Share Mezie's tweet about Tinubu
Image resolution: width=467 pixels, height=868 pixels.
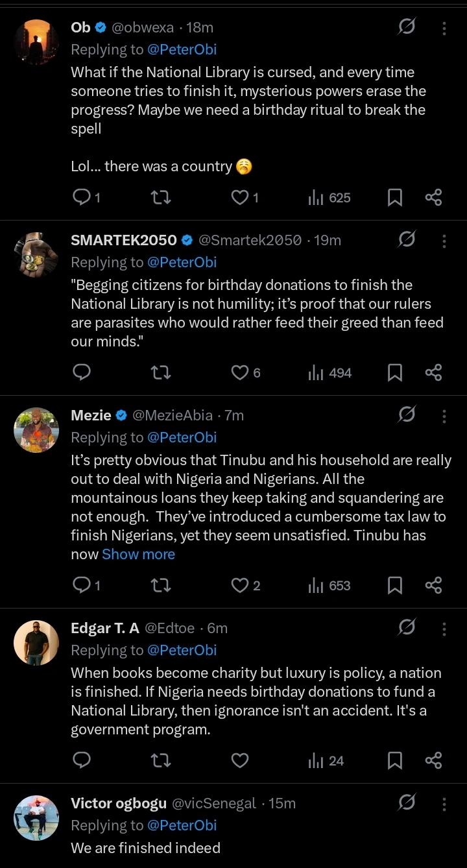tap(433, 585)
